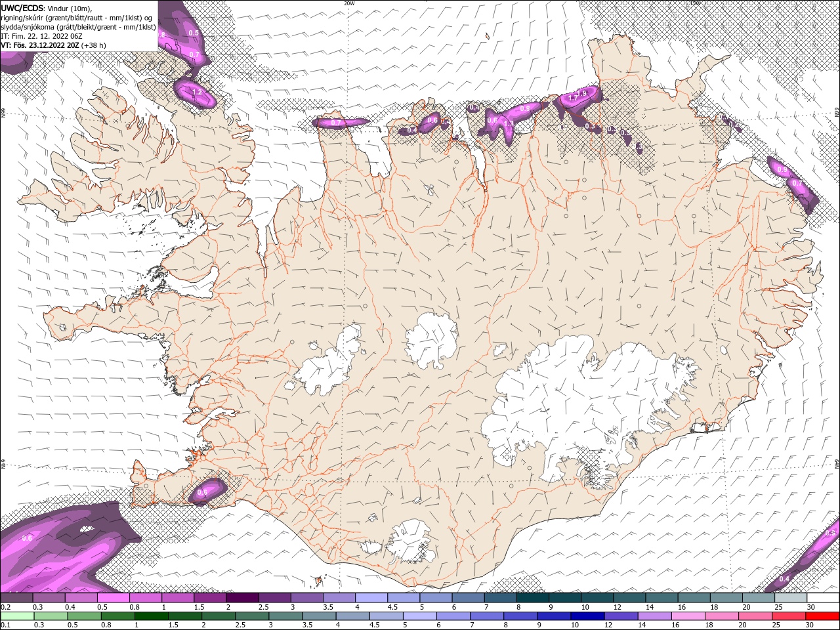
Task: Click the 0.2 label in upper legend row
Action: click(x=5, y=607)
